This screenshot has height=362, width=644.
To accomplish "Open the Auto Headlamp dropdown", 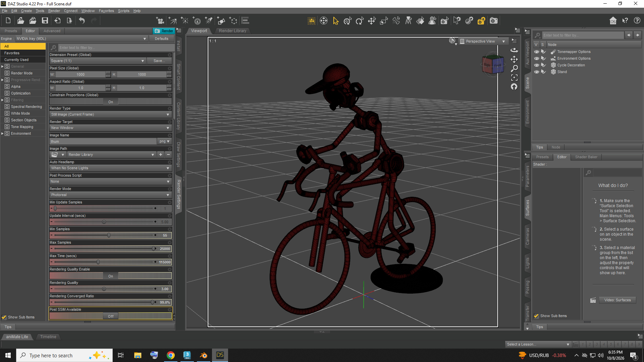I will 110,168.
